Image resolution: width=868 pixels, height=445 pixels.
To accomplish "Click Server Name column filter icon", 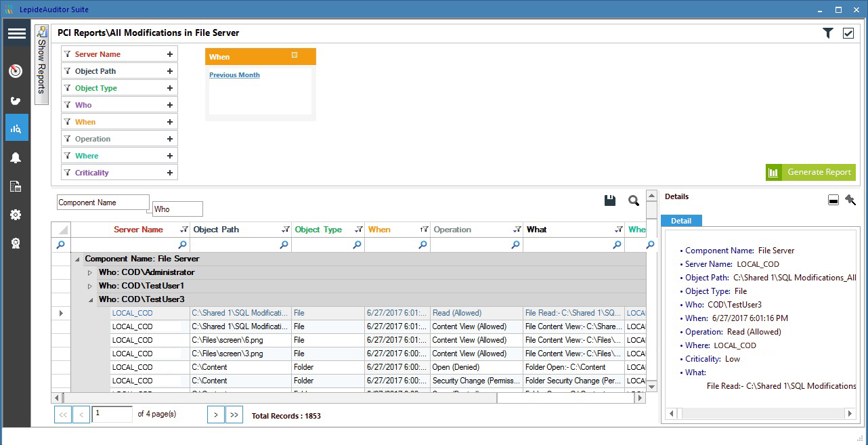I will tap(184, 230).
